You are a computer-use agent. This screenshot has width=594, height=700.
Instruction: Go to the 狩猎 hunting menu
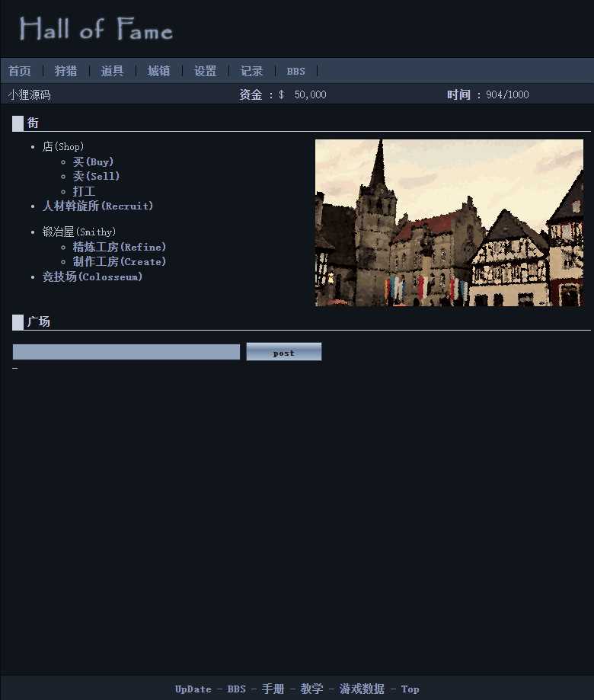click(65, 71)
